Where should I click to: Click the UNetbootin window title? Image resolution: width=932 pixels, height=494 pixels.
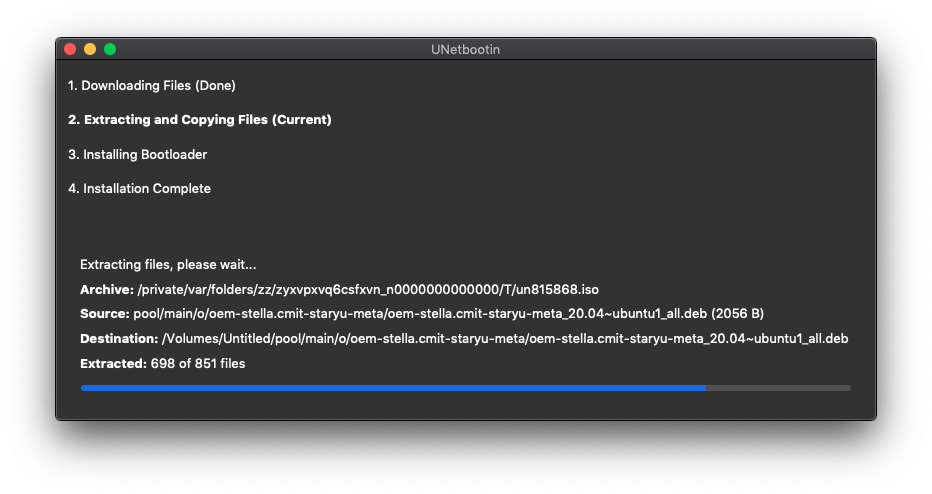click(465, 50)
